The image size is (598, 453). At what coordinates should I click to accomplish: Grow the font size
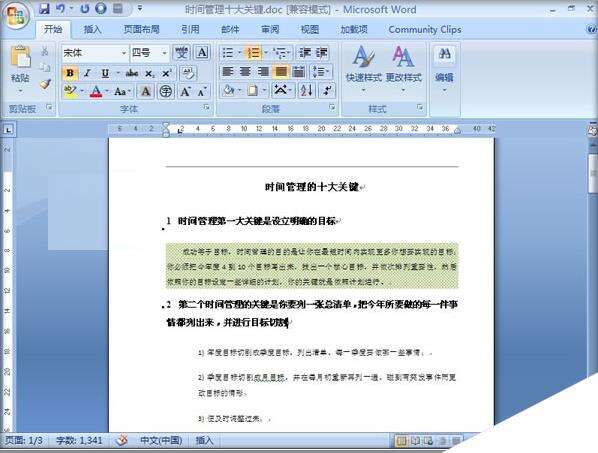185,92
